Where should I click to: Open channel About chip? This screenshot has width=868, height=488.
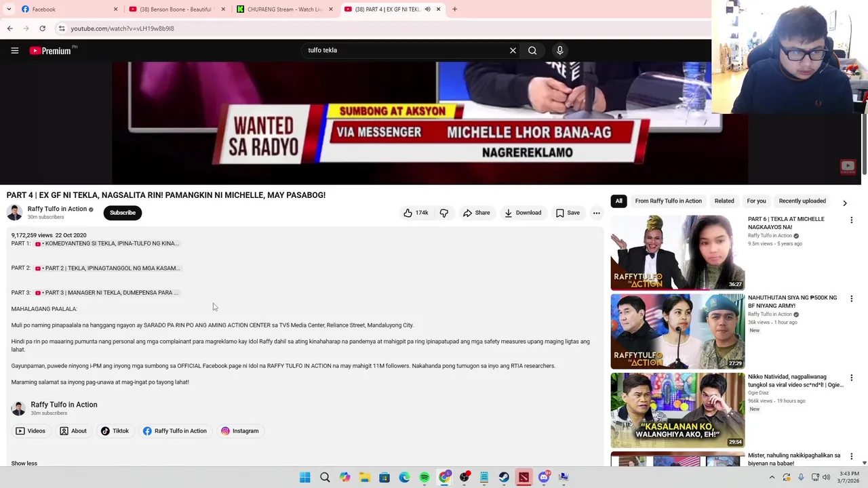[73, 431]
